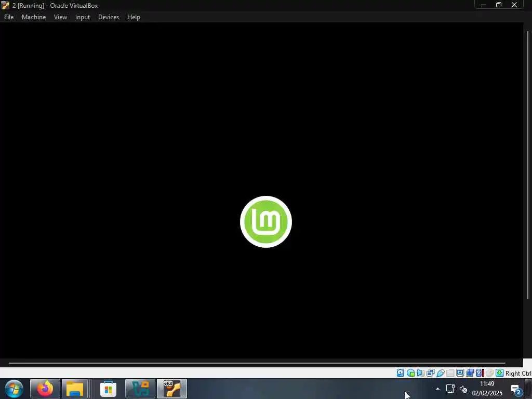Click the shared folders status icon

(450, 373)
